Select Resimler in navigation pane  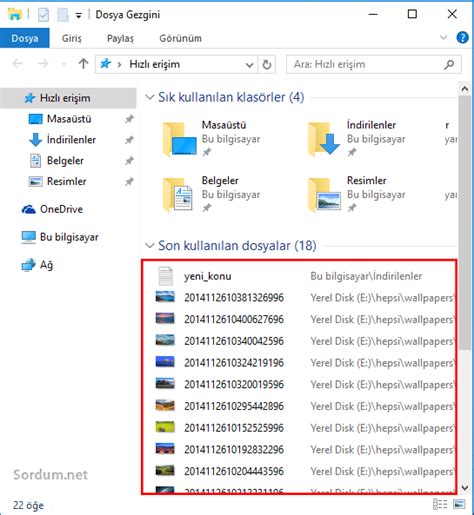pyautogui.click(x=66, y=181)
